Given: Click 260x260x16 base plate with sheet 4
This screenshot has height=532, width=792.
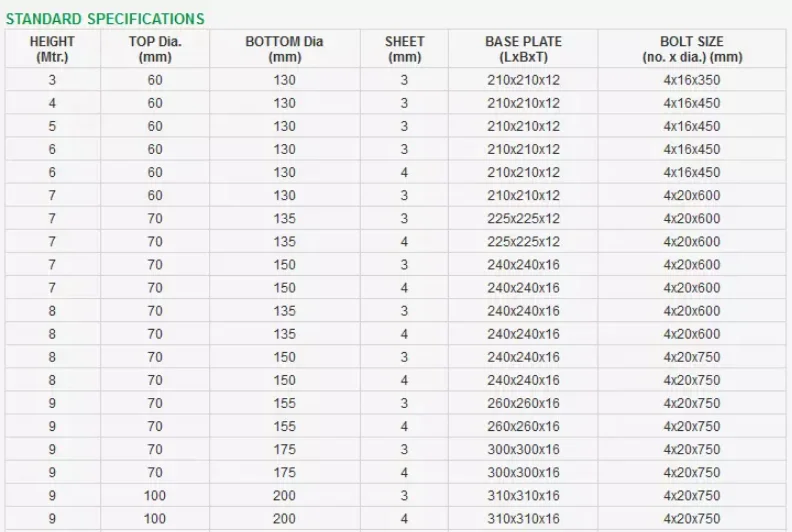Looking at the screenshot, I should [x=523, y=426].
